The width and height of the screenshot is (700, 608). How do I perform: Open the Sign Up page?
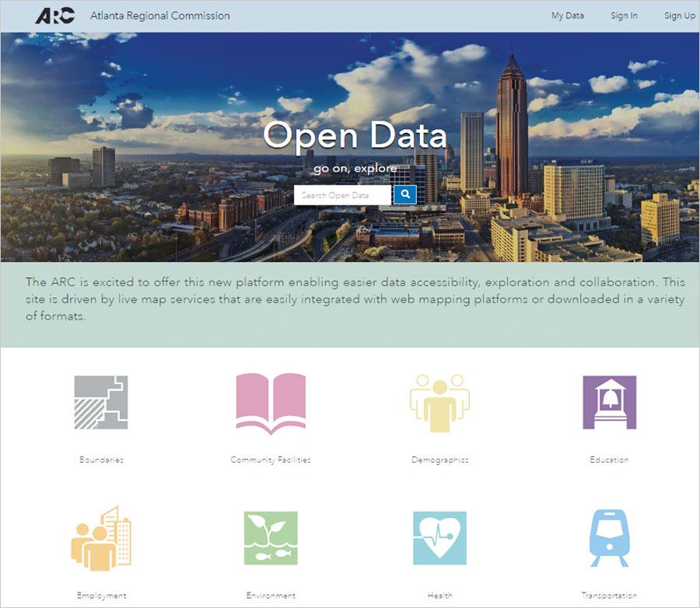[x=679, y=16]
